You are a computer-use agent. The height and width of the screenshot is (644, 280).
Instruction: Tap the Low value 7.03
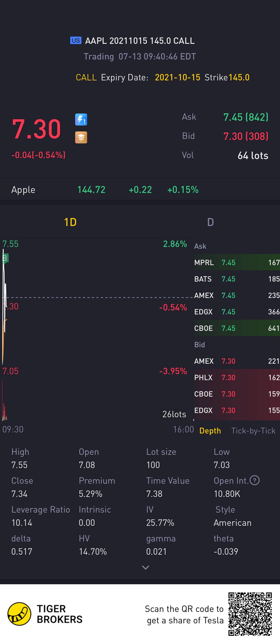(x=222, y=465)
